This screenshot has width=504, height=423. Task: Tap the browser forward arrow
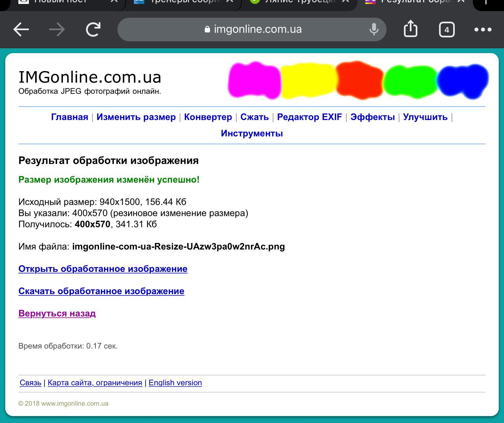[x=57, y=30]
